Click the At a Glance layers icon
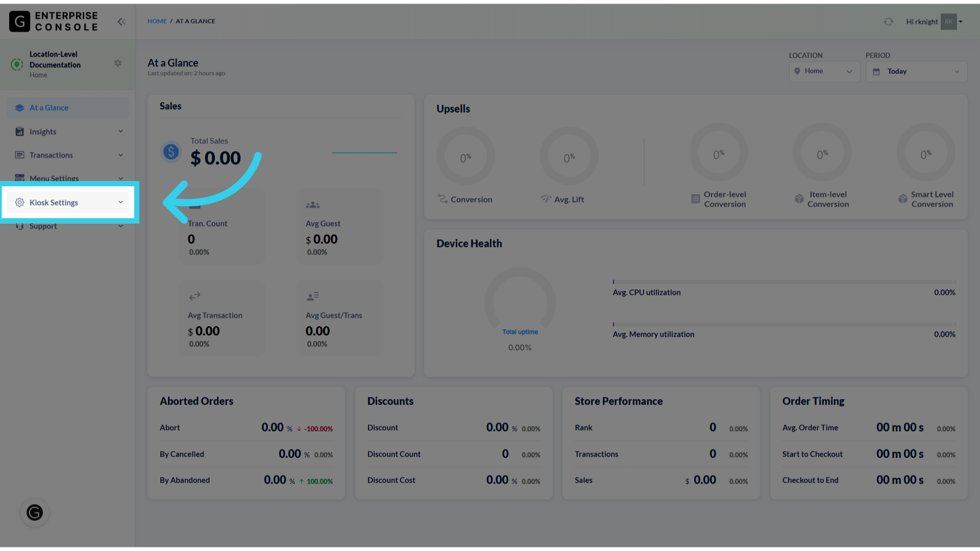The image size is (980, 551). [x=19, y=108]
